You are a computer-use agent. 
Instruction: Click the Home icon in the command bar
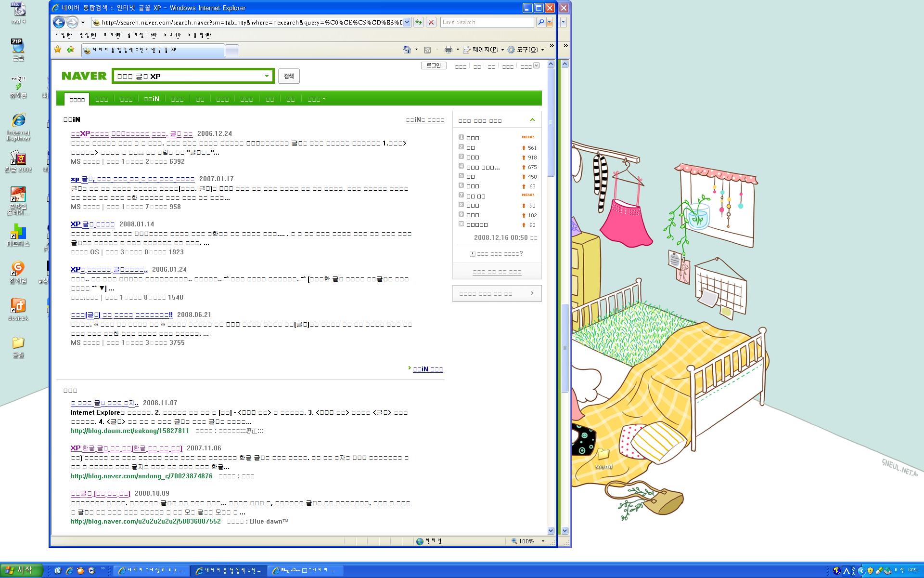pyautogui.click(x=407, y=49)
